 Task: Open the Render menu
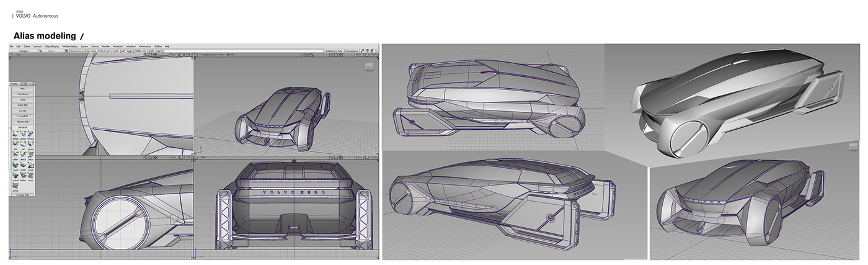pyautogui.click(x=105, y=46)
